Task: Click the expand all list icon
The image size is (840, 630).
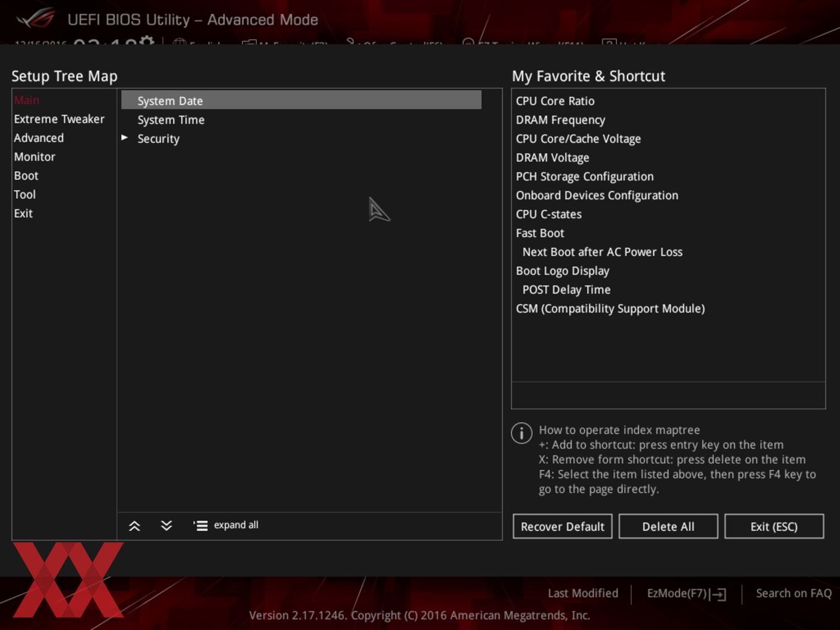Action: [x=200, y=526]
